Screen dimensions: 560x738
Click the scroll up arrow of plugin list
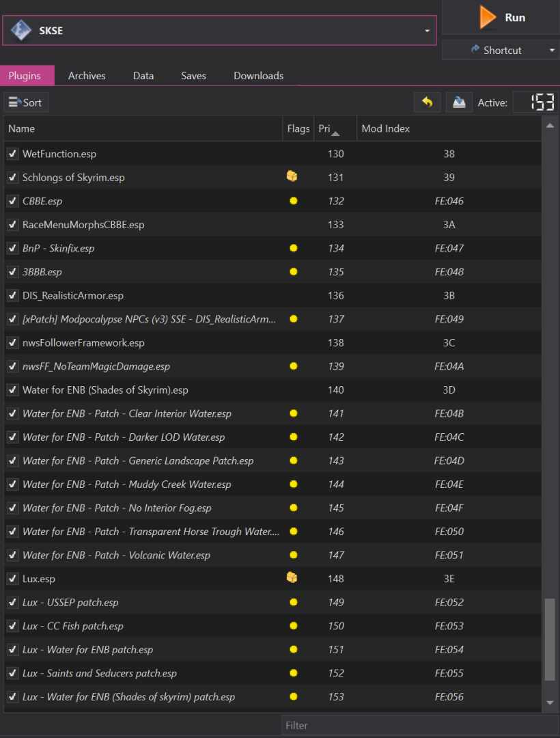point(550,125)
